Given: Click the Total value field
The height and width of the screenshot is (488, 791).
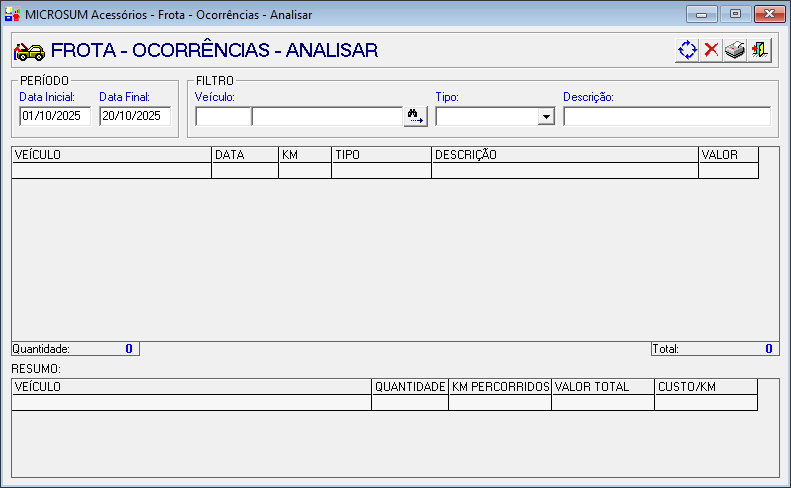Looking at the screenshot, I should pos(768,349).
